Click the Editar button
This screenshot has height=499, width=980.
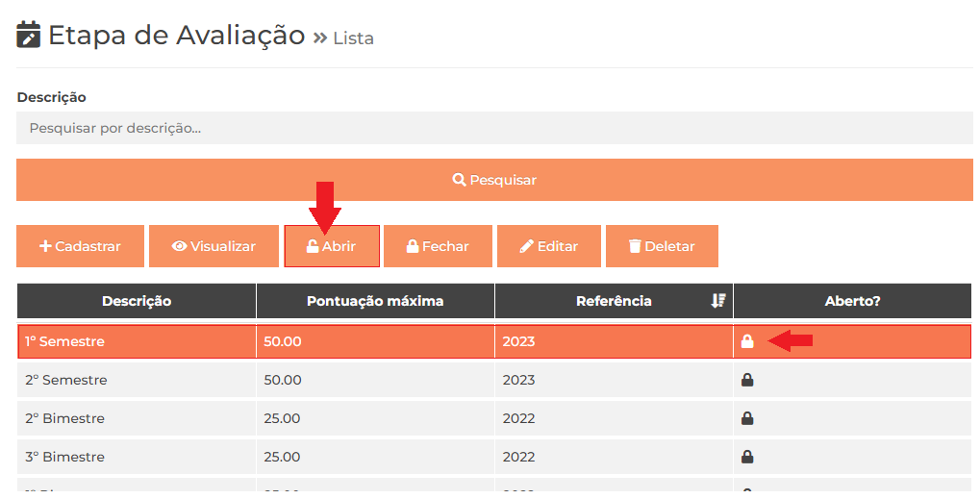click(549, 246)
